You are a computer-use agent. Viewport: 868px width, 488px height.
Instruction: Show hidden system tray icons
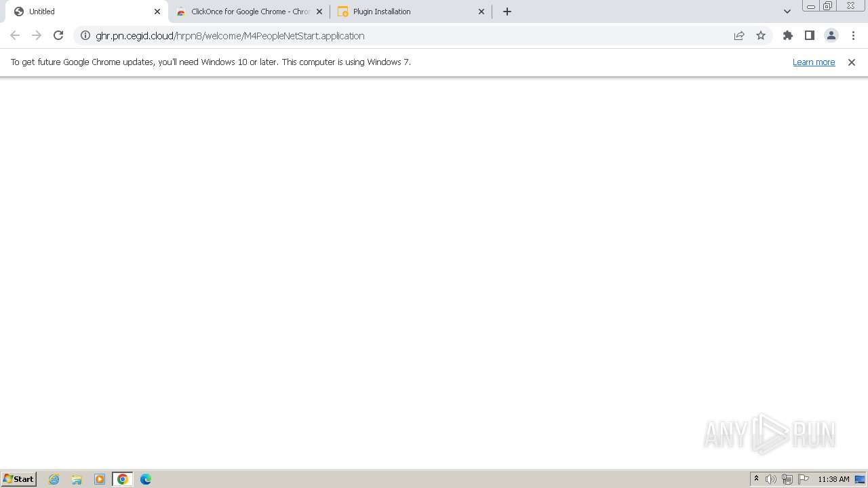(757, 479)
